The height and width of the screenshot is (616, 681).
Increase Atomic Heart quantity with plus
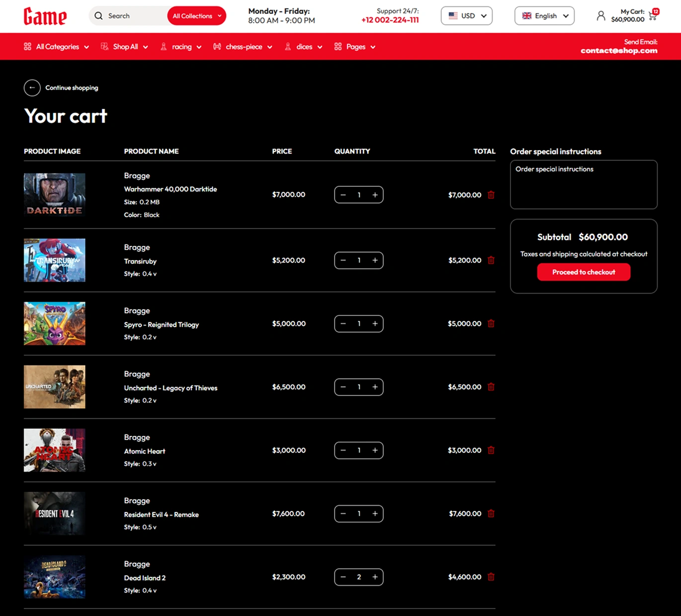pos(375,450)
